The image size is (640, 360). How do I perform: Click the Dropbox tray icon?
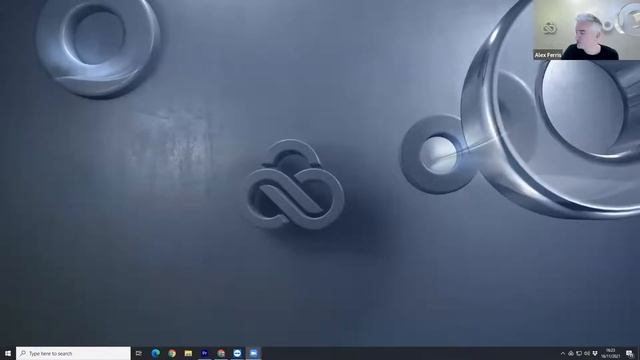[x=595, y=353]
